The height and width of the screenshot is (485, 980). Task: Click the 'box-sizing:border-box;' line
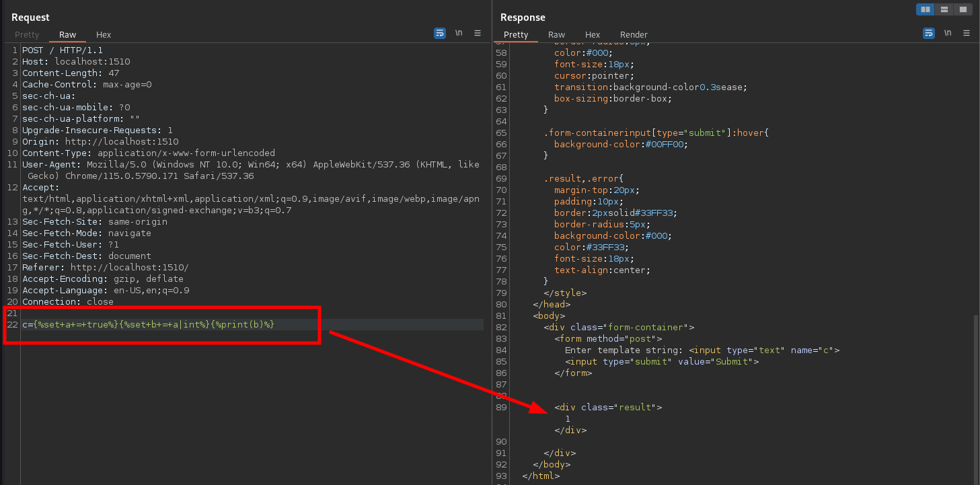tap(613, 98)
